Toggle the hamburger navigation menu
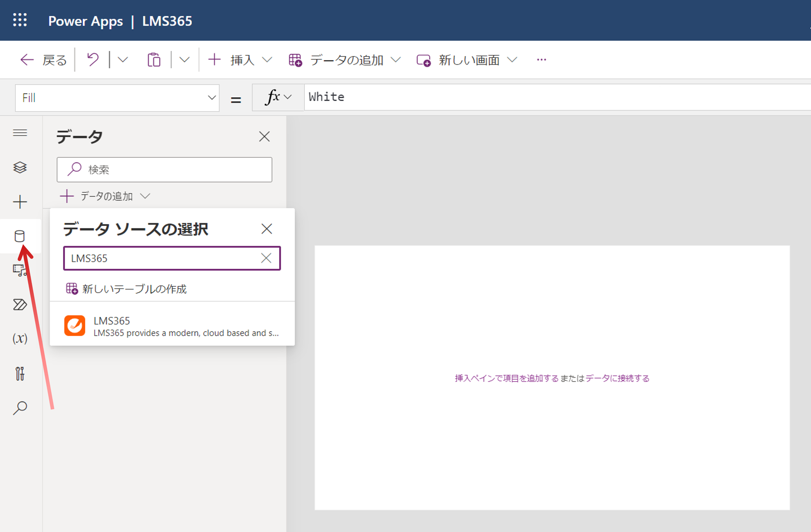The width and height of the screenshot is (811, 532). [20, 133]
